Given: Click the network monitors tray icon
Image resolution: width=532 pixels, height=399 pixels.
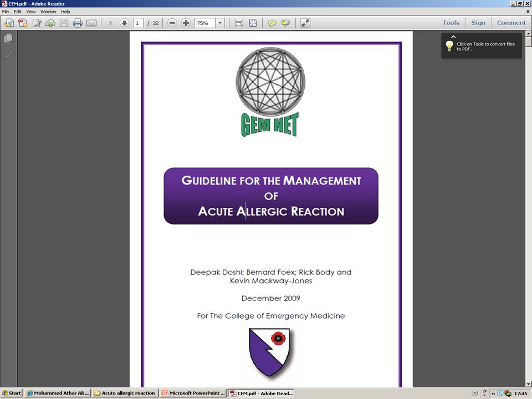Looking at the screenshot, I should [508, 393].
